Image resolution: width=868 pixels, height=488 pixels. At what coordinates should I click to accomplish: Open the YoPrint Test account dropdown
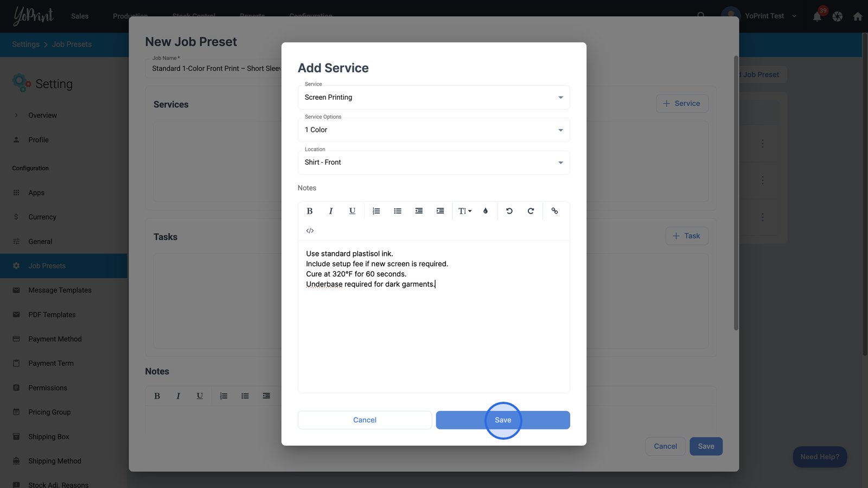[759, 16]
